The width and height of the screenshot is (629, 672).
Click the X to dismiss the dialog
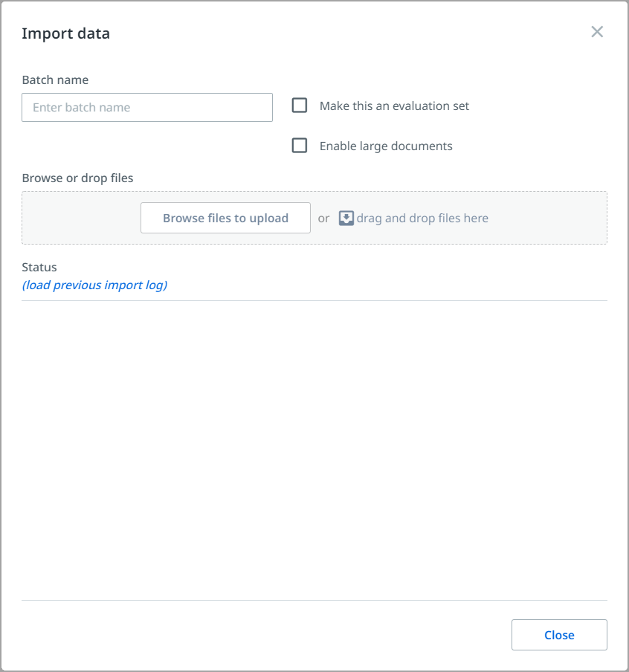[597, 32]
